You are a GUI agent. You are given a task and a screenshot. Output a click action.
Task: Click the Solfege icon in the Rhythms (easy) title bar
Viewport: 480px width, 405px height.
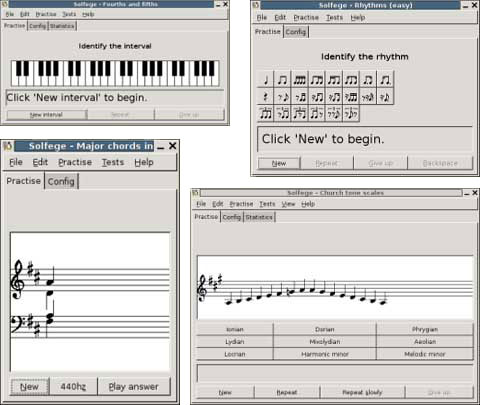[x=255, y=5]
